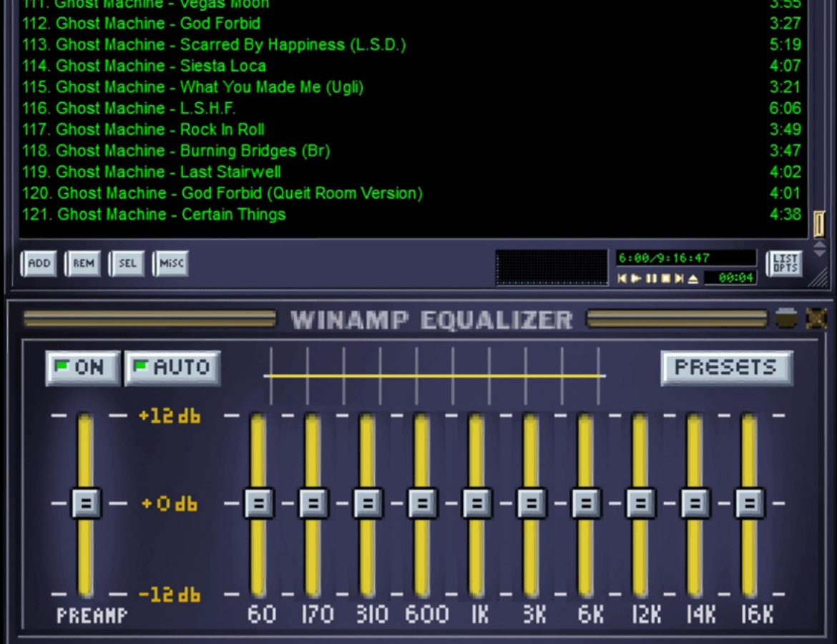
Task: Click the playlist scroll down arrow
Action: click(819, 253)
